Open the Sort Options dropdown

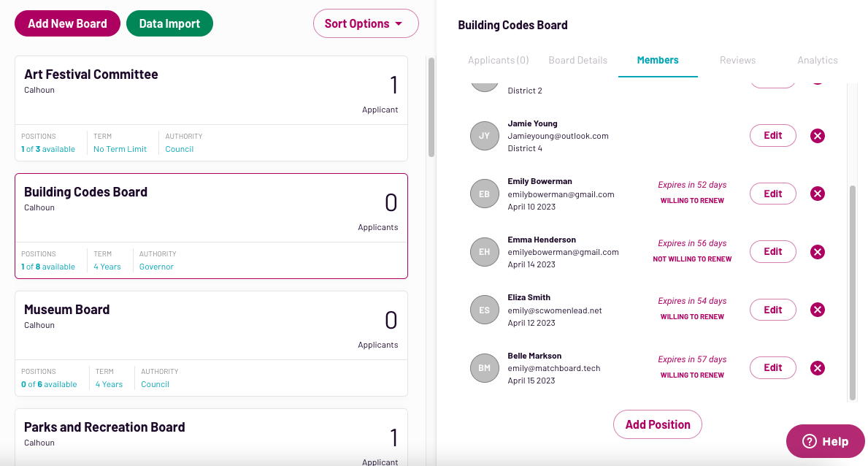(x=365, y=23)
